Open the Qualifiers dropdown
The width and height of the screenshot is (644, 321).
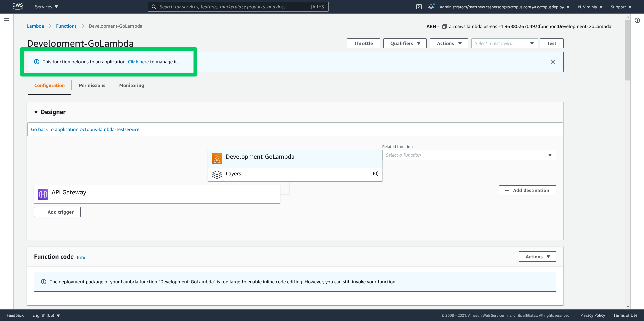tap(405, 43)
